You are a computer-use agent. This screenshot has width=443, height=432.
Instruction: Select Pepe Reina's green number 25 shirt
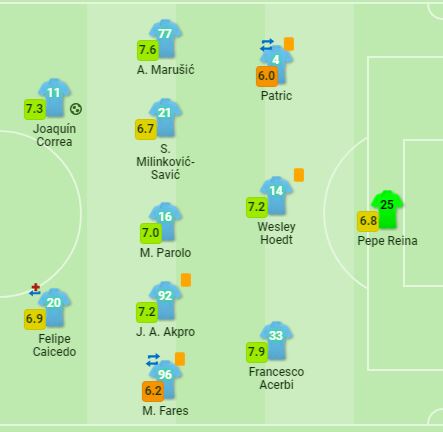(387, 209)
